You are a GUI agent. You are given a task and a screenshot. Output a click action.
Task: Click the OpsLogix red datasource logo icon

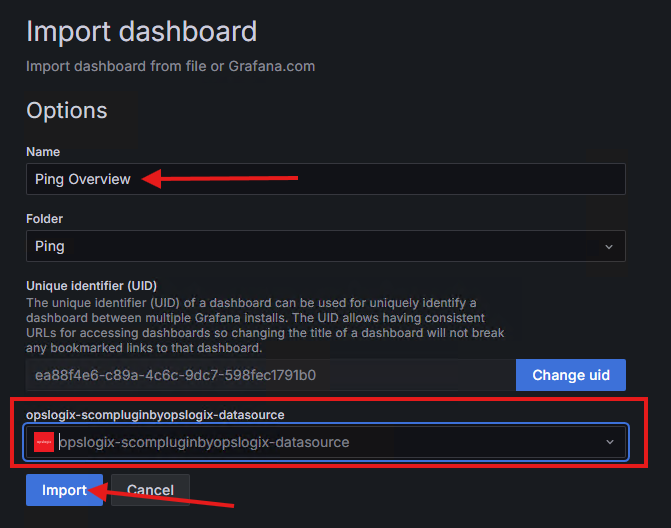point(43,442)
